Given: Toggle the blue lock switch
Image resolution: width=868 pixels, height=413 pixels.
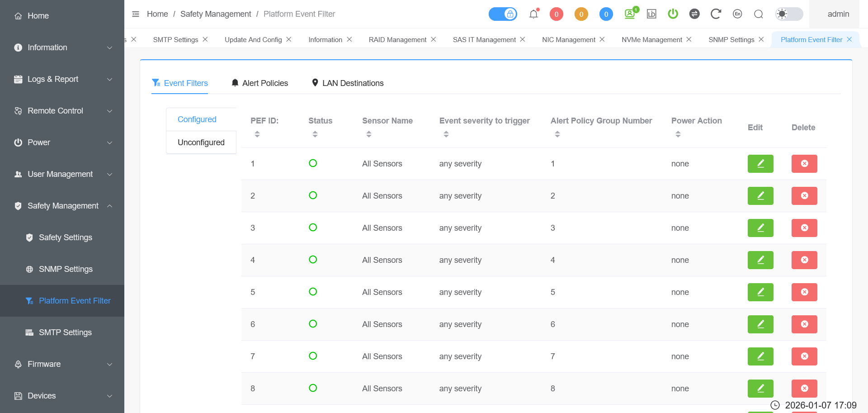Looking at the screenshot, I should click(x=503, y=14).
